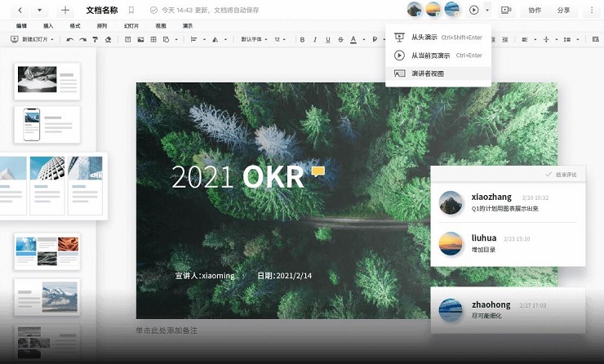
Task: Click the undo arrow in the toolbar
Action: [71, 39]
